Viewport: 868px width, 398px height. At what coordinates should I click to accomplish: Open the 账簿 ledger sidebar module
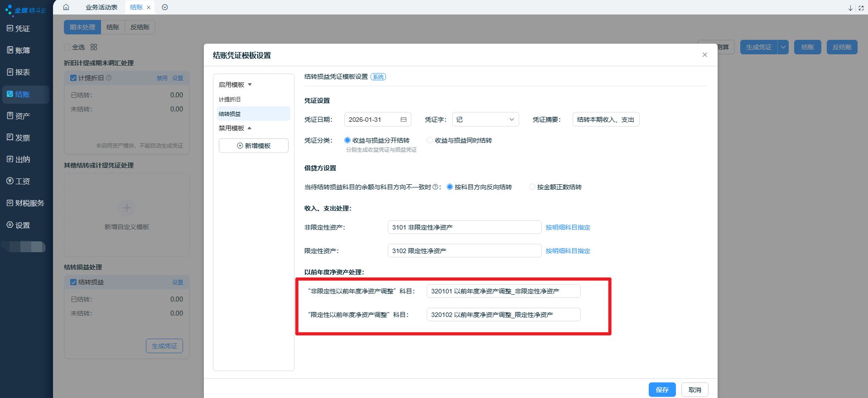[19, 50]
